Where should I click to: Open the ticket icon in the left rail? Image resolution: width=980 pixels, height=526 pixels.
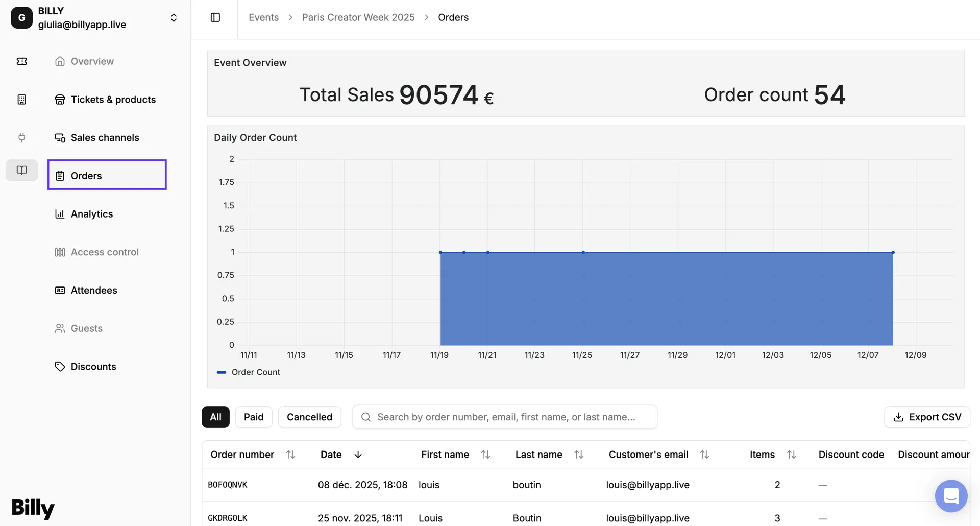(x=21, y=61)
